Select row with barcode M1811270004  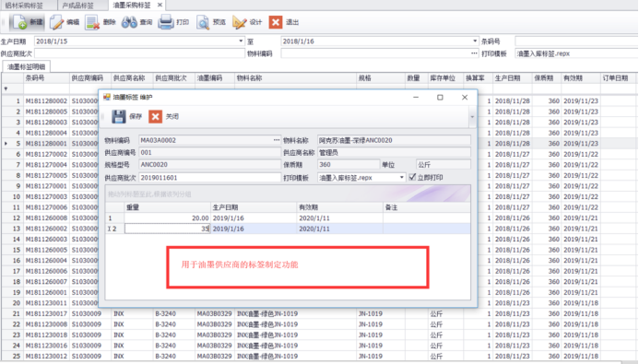(x=46, y=165)
